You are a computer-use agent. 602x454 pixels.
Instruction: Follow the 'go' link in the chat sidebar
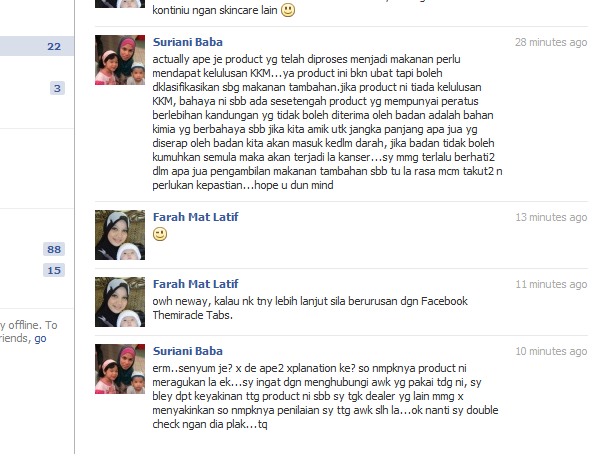40,339
